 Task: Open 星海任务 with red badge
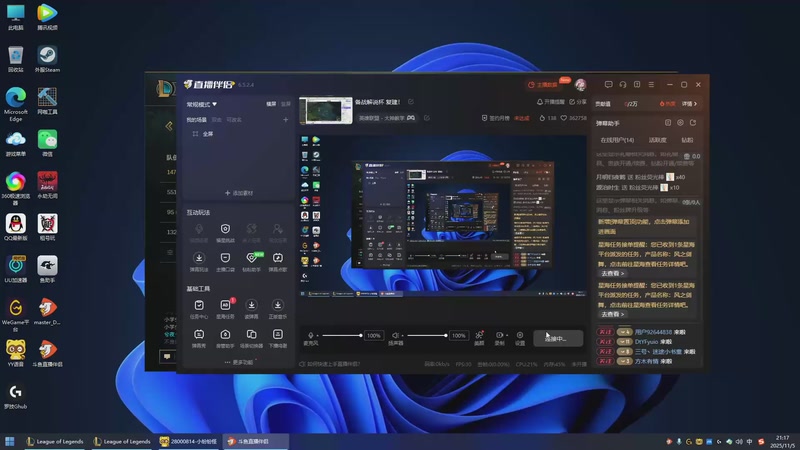pyautogui.click(x=225, y=309)
